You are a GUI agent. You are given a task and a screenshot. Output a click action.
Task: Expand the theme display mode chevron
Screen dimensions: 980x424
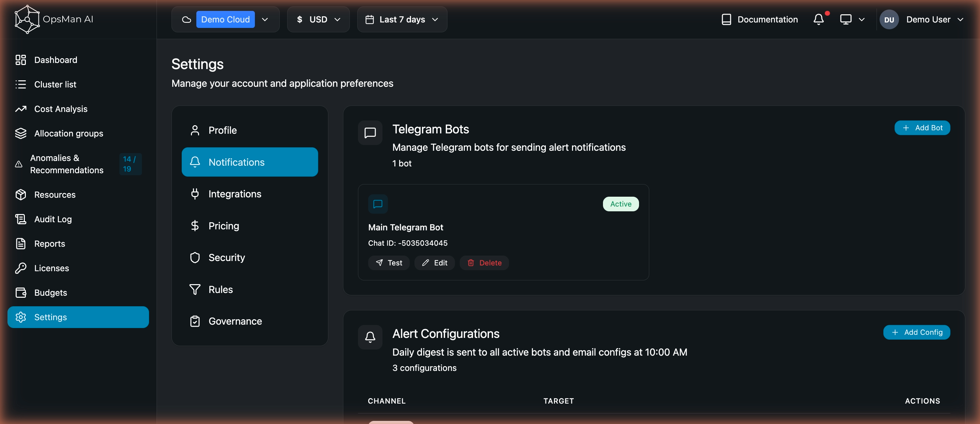[862, 19]
